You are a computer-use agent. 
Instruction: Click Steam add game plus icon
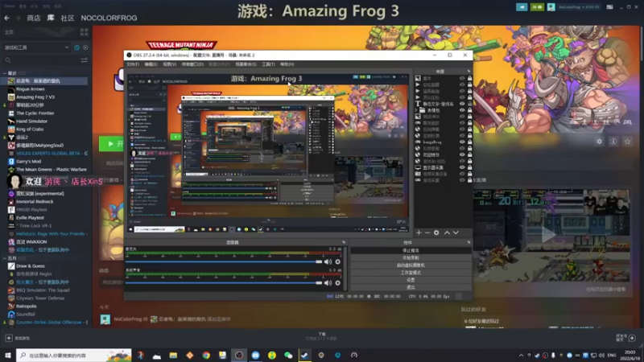click(x=9, y=338)
